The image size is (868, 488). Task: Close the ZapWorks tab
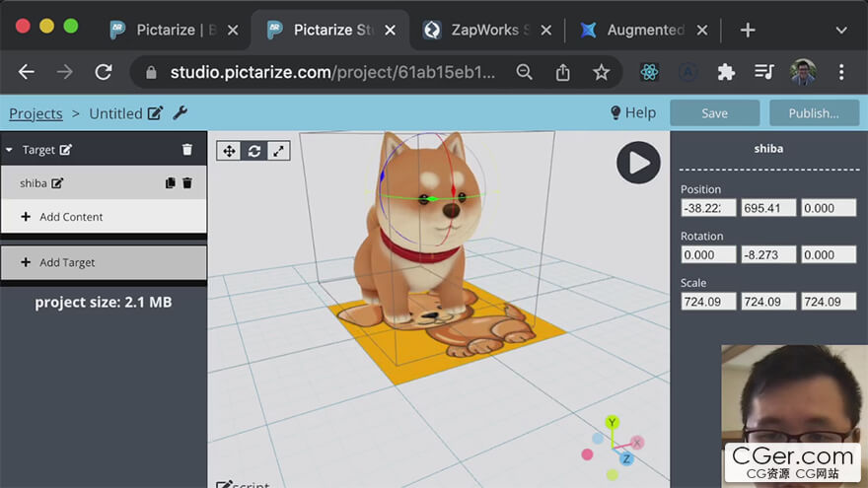click(x=545, y=30)
